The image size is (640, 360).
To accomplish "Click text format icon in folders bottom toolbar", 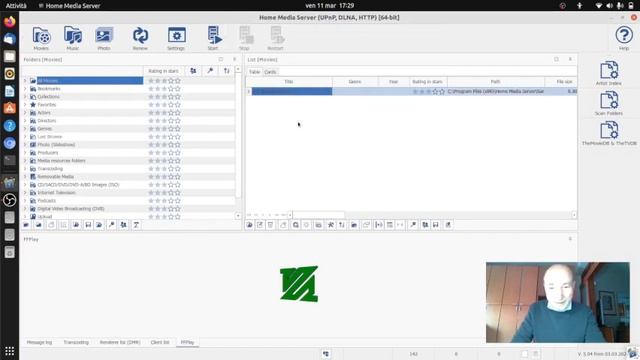I will (x=136, y=225).
